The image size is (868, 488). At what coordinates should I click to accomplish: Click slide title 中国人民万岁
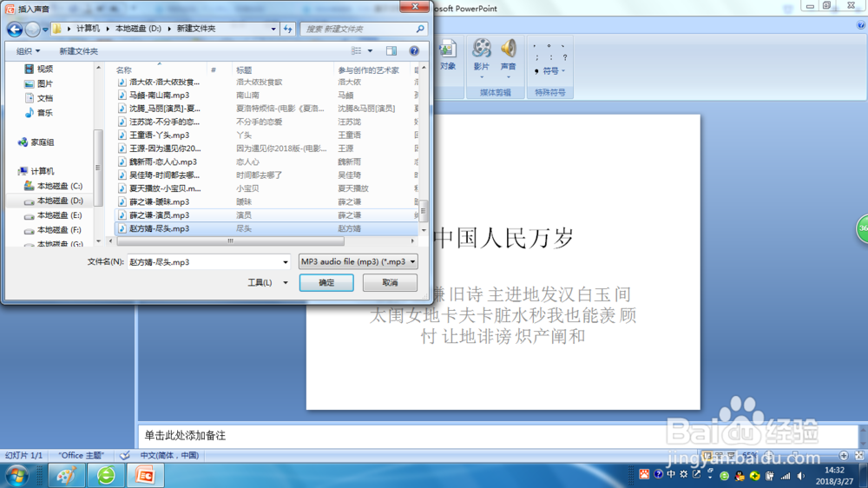[503, 239]
